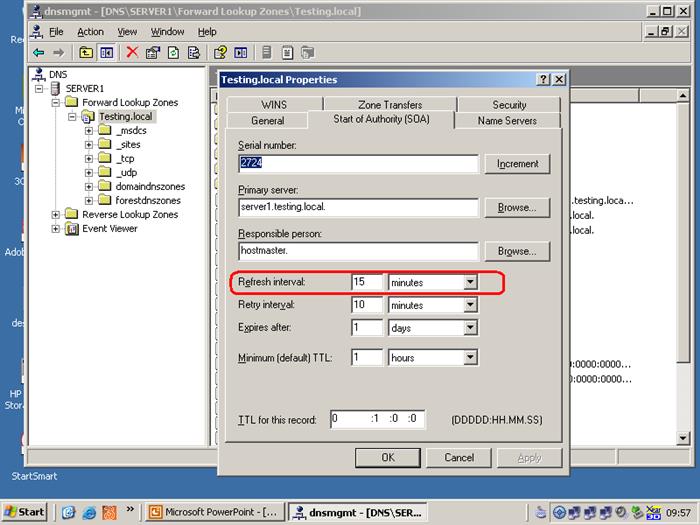This screenshot has width=700, height=525.
Task: Open the Refresh interval units dropdown
Action: 470,282
